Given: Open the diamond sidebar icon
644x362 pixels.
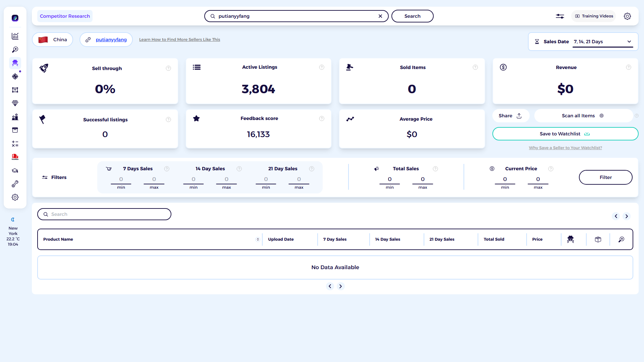Looking at the screenshot, I should click(x=15, y=103).
